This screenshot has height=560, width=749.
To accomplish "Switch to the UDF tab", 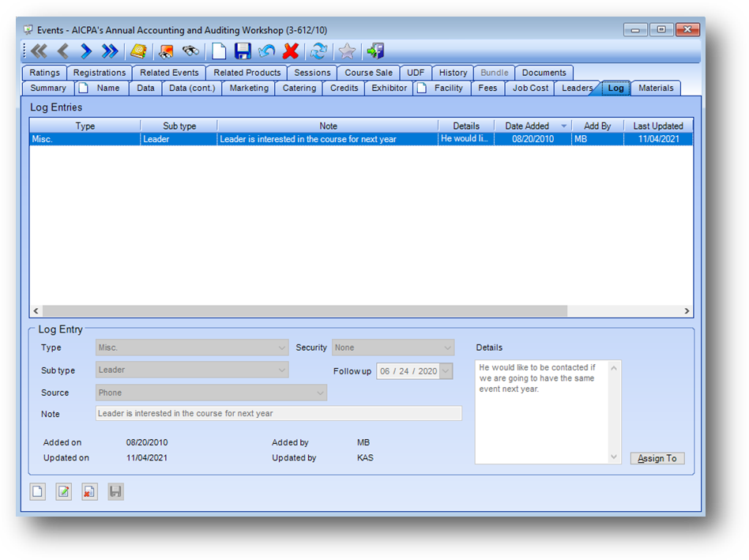I will [416, 73].
